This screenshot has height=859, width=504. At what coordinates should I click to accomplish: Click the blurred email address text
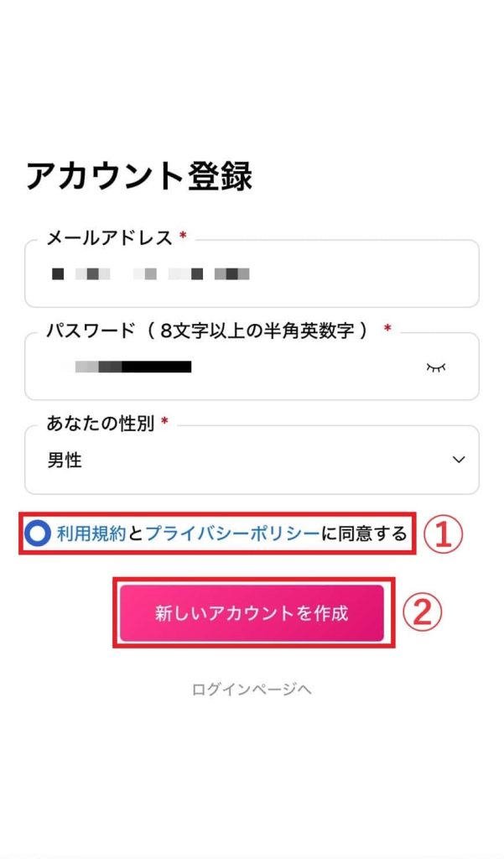[151, 273]
